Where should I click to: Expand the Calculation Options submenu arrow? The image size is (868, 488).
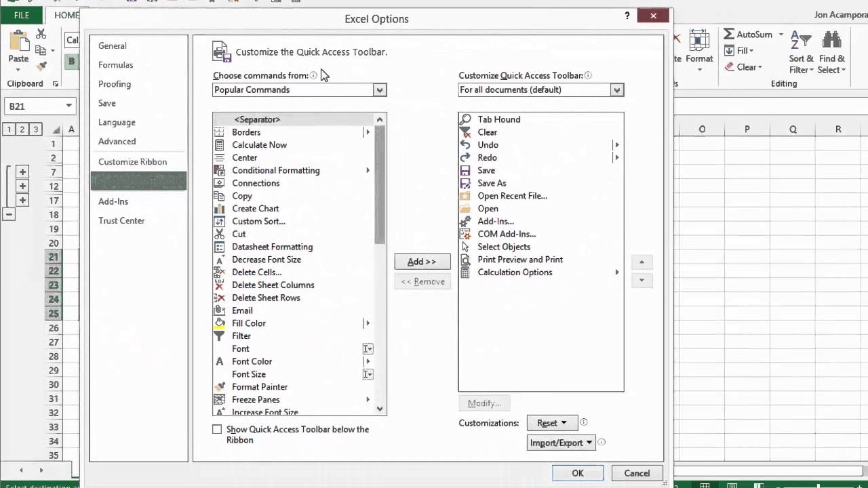tap(617, 272)
